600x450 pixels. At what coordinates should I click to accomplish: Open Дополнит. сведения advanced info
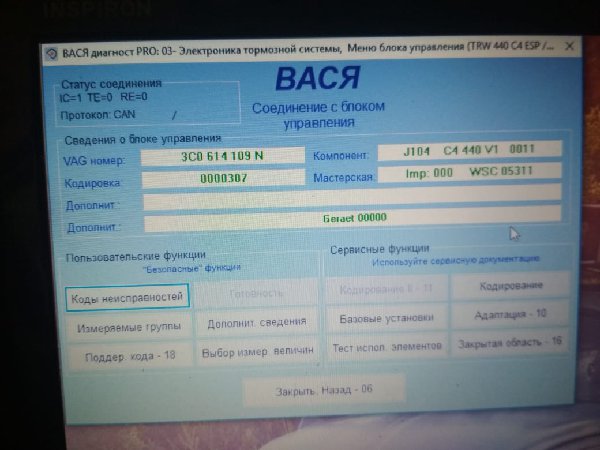tap(257, 323)
